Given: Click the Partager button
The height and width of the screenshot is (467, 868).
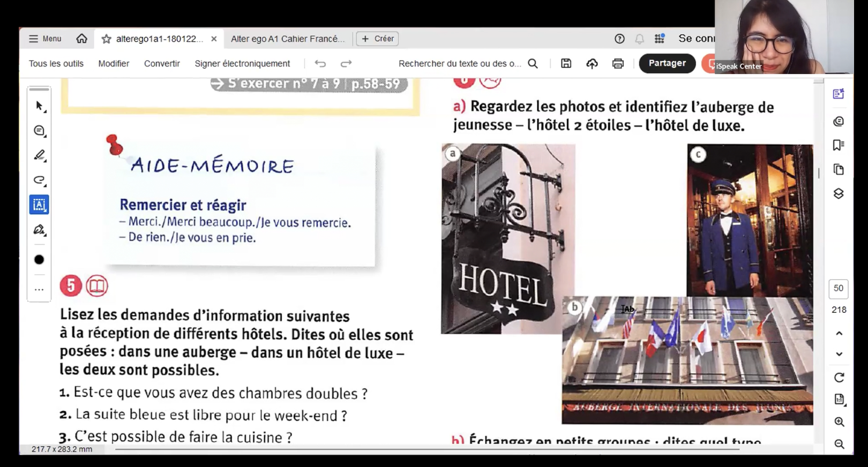Looking at the screenshot, I should (667, 63).
